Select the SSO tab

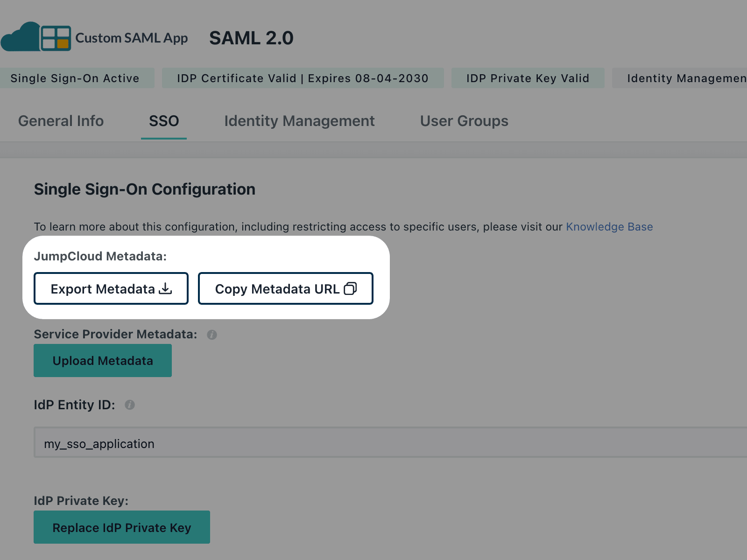click(x=164, y=121)
